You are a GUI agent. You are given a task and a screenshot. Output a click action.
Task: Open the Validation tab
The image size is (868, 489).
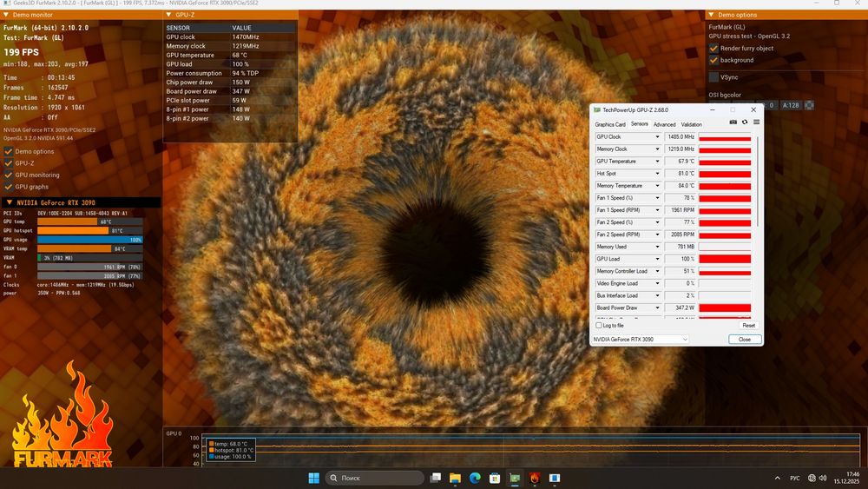point(692,124)
